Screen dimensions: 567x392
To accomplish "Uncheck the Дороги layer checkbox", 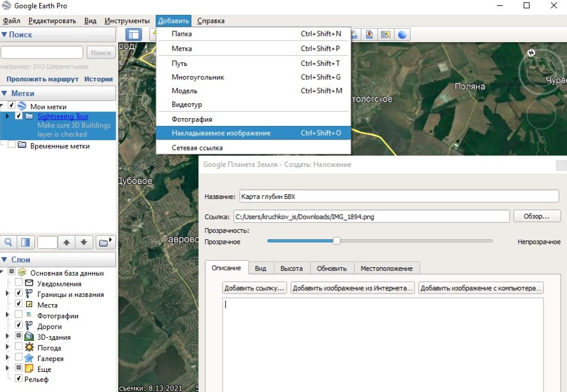I will (19, 324).
